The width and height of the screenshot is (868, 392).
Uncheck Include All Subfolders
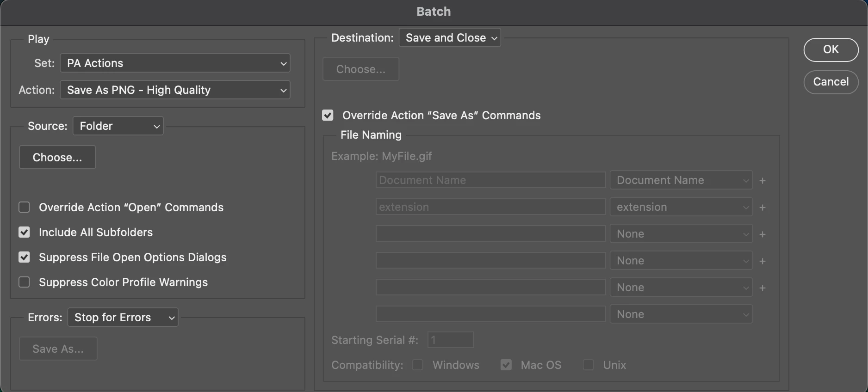tap(24, 232)
